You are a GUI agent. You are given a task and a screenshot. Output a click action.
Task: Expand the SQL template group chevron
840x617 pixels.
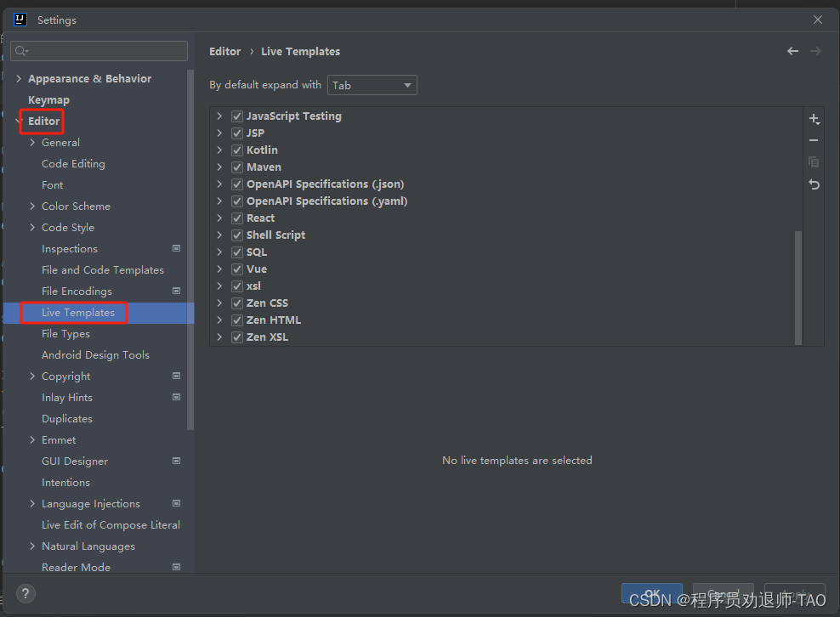(219, 252)
